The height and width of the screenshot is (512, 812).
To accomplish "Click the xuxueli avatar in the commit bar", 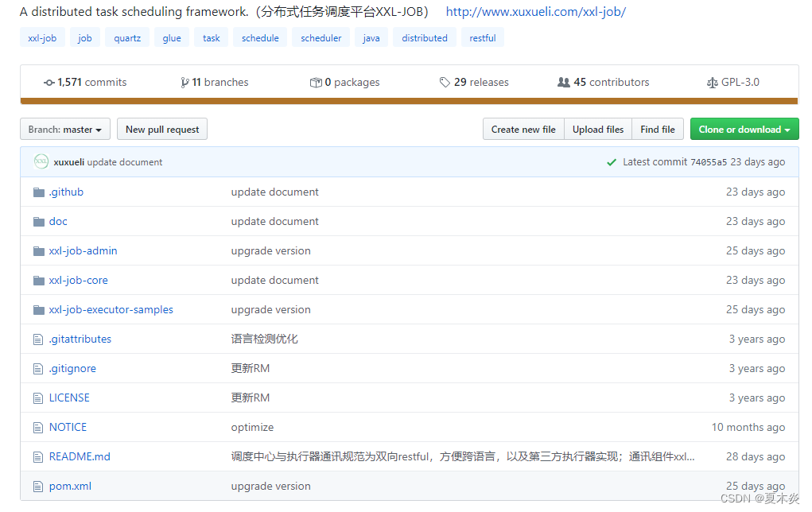I will [x=41, y=161].
